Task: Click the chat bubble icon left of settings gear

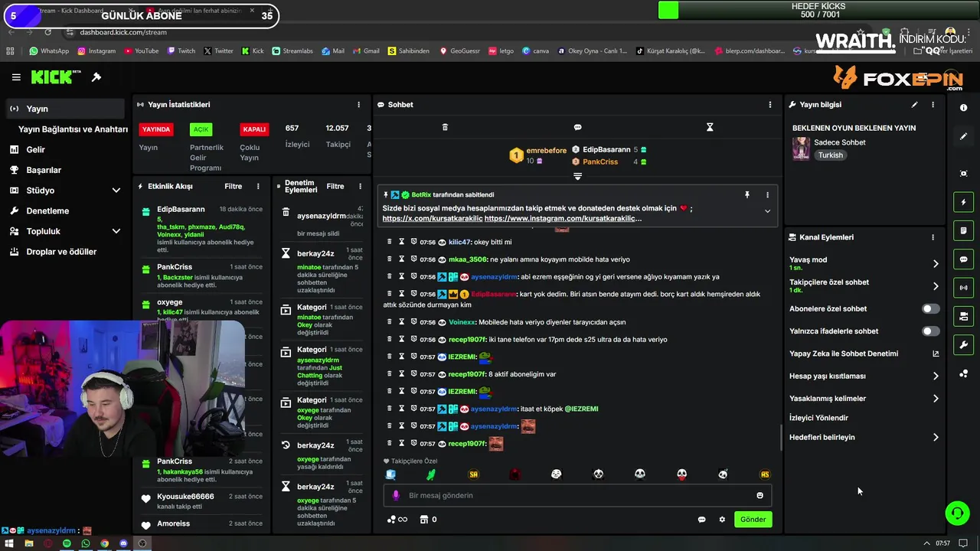Action: click(x=701, y=520)
